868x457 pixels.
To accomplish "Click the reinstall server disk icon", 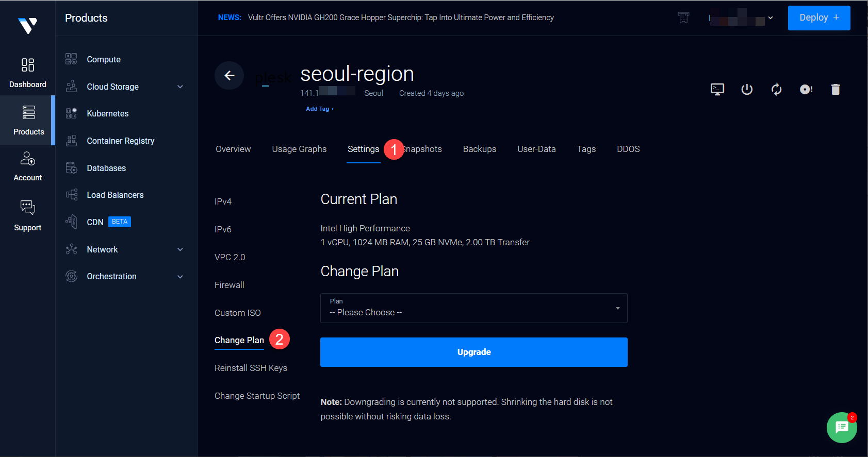I will [x=806, y=90].
